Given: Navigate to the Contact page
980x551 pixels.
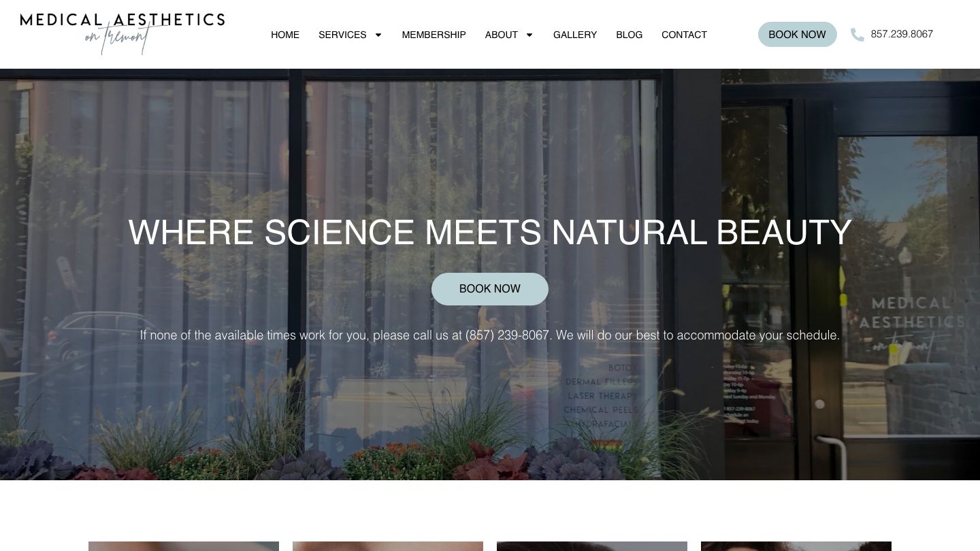Looking at the screenshot, I should [684, 35].
